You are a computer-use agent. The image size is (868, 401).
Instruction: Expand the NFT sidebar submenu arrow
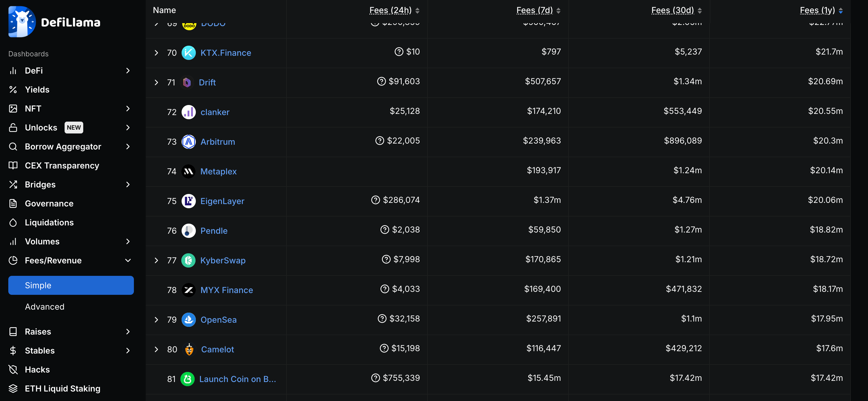(x=128, y=109)
